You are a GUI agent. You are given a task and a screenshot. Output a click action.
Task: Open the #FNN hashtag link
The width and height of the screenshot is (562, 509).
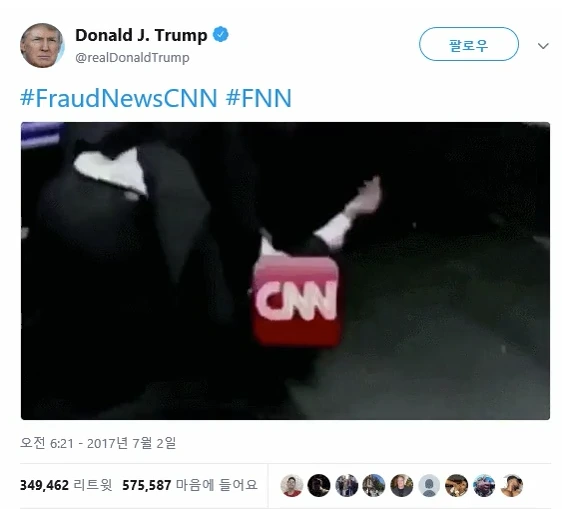(259, 98)
